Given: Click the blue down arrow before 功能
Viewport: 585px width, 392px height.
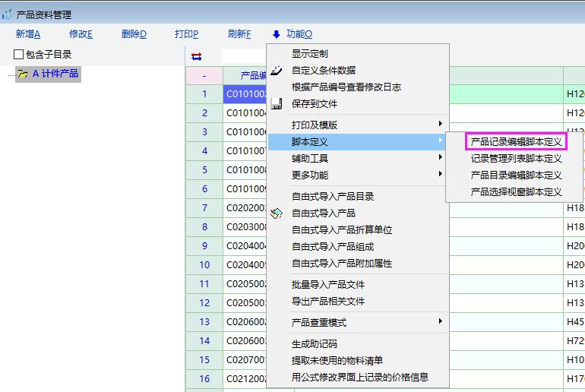Looking at the screenshot, I should pyautogui.click(x=277, y=34).
